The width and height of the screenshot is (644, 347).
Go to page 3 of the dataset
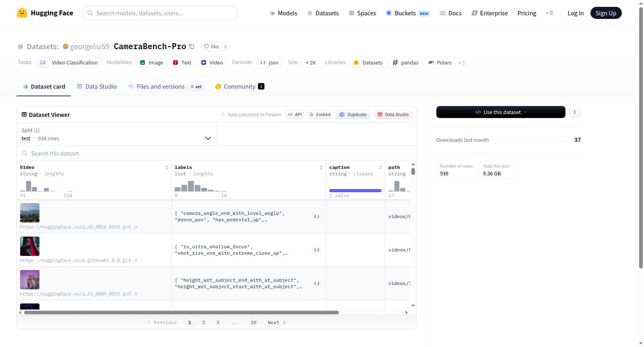[x=218, y=322]
